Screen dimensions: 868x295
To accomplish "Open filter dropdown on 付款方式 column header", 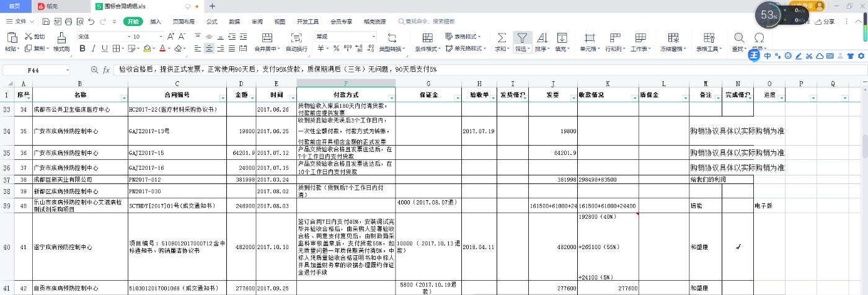I will pyautogui.click(x=391, y=98).
